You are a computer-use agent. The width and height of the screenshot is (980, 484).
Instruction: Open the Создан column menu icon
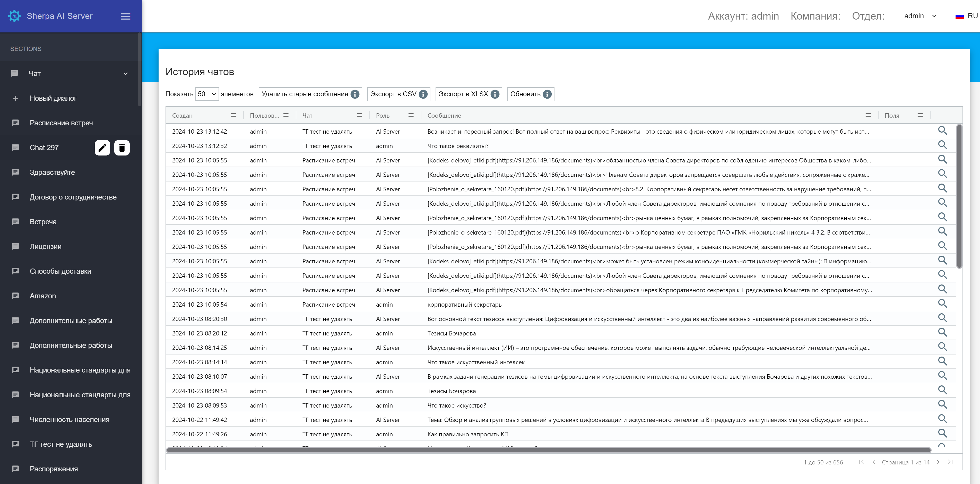[x=233, y=115]
